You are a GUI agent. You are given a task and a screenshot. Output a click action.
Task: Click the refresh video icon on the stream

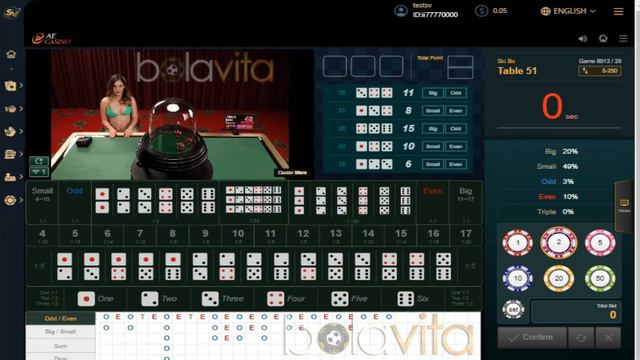tap(39, 161)
